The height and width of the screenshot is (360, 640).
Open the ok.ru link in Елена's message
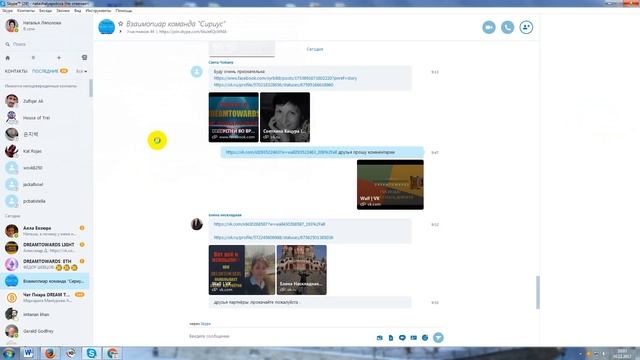pyautogui.click(x=273, y=237)
